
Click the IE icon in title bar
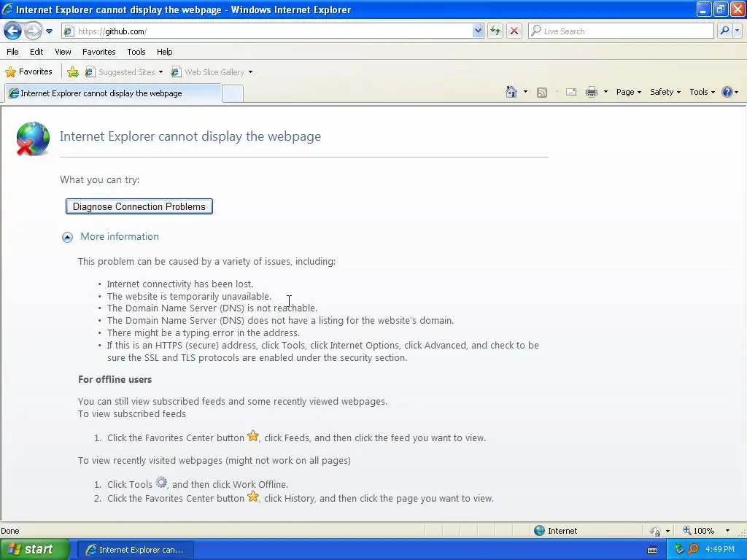[x=7, y=9]
